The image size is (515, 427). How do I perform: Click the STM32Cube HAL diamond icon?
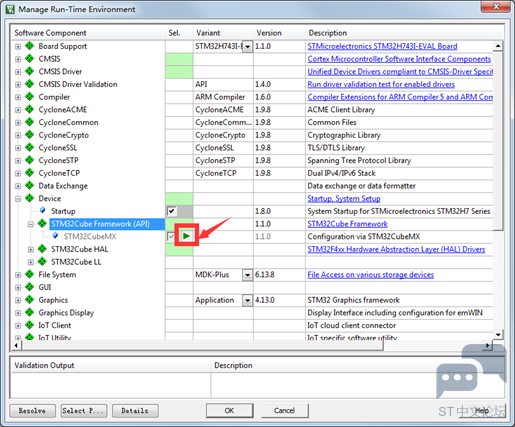point(42,249)
